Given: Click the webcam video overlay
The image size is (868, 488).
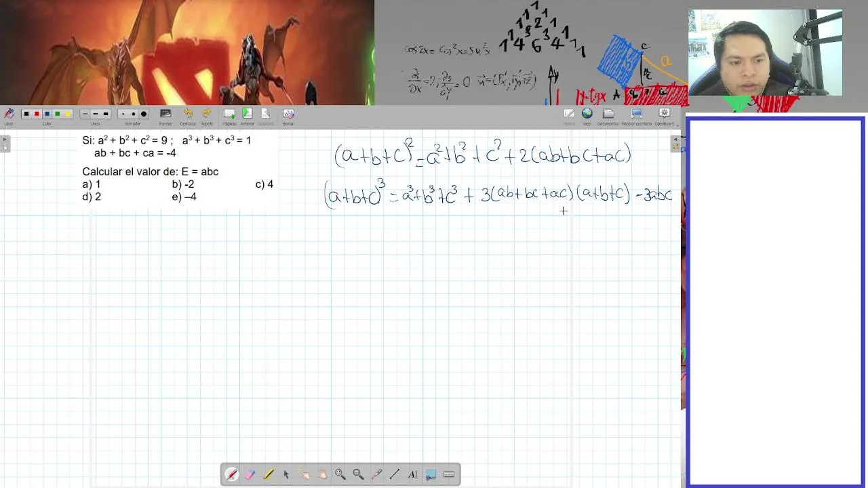Looking at the screenshot, I should (765, 53).
